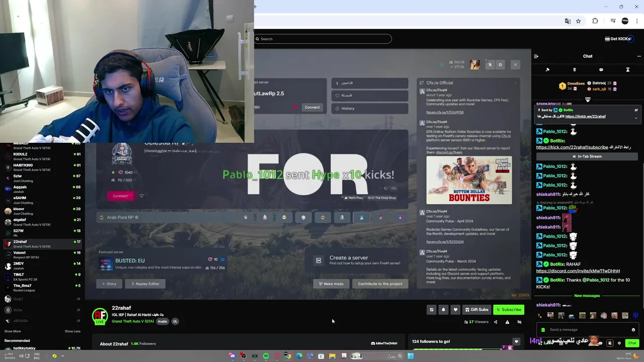Click the translate page icon in browser bar
This screenshot has width=644, height=362.
[568, 21]
